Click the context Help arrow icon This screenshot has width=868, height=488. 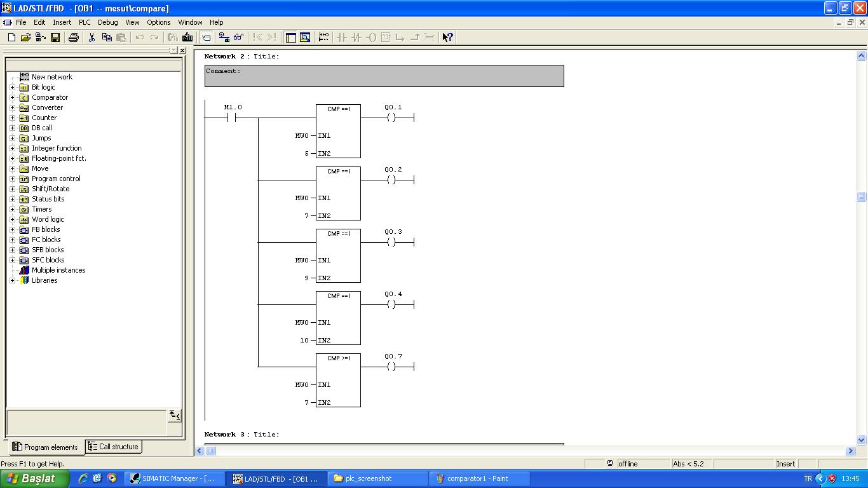point(447,37)
